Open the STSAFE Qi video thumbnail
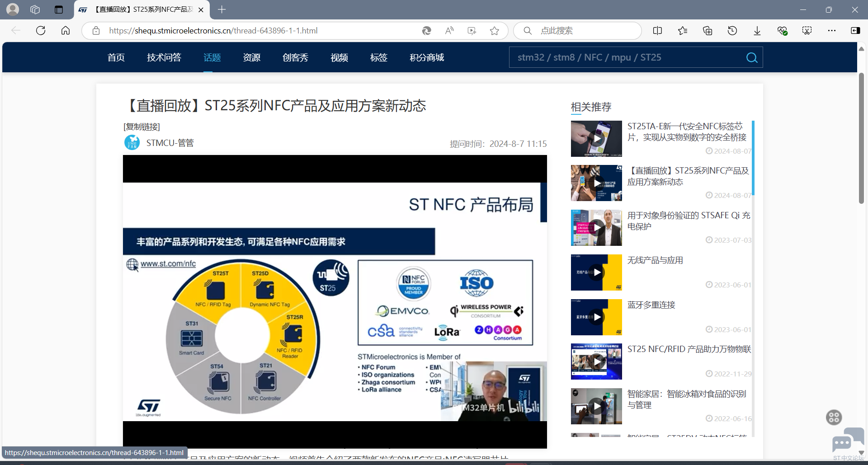Viewport: 868px width, 465px height. pyautogui.click(x=596, y=228)
